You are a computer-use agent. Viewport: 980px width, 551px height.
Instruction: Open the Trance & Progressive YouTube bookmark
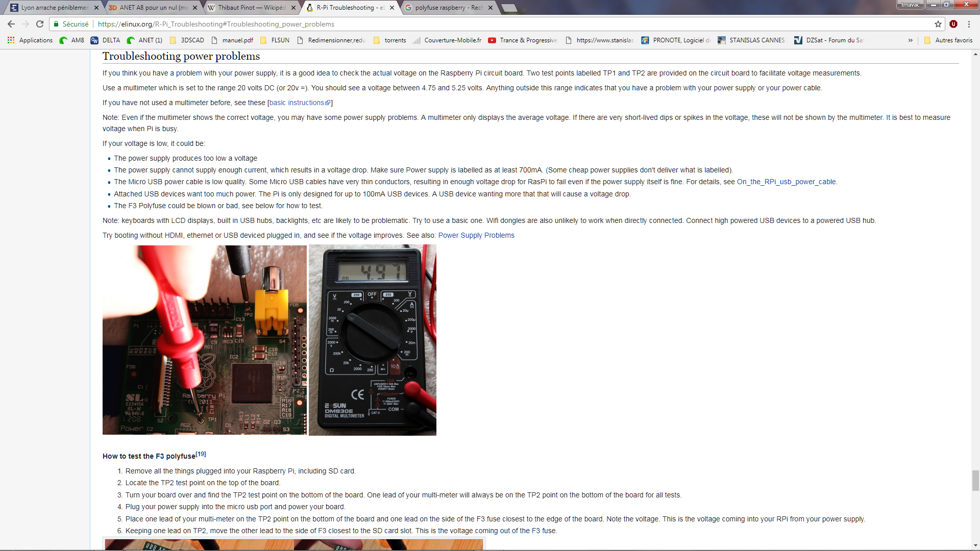point(523,40)
